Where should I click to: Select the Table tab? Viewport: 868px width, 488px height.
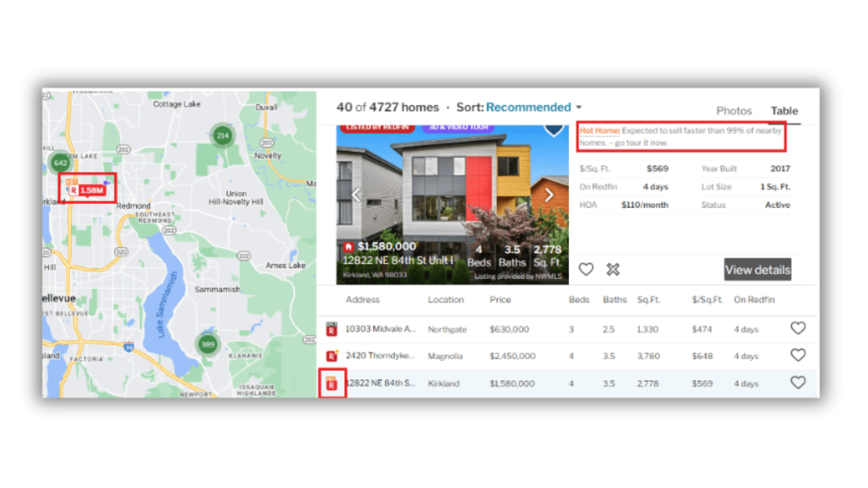pyautogui.click(x=784, y=111)
